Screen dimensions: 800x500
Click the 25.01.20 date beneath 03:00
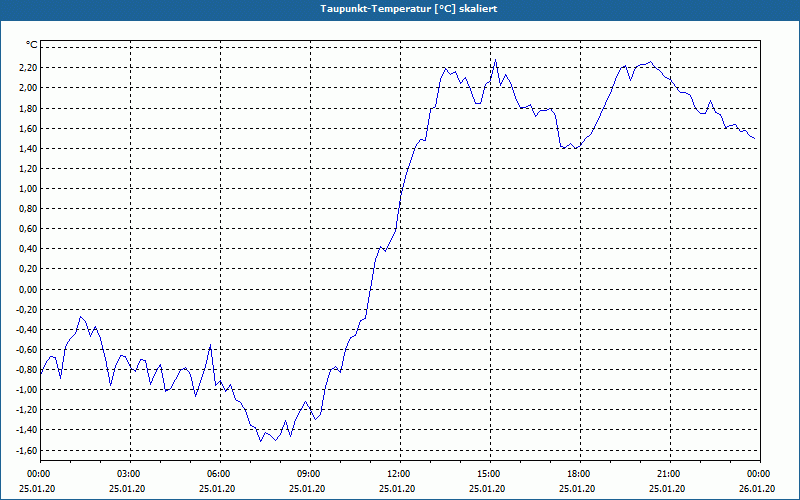(127, 488)
